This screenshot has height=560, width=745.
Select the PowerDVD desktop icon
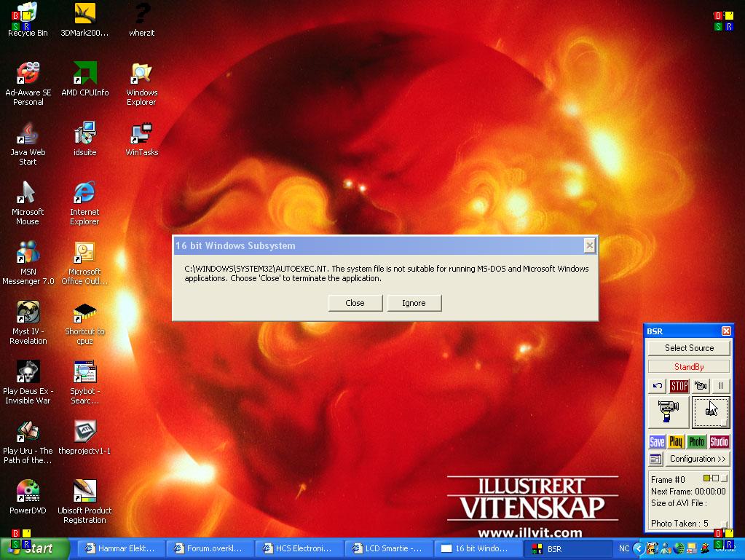pos(28,498)
